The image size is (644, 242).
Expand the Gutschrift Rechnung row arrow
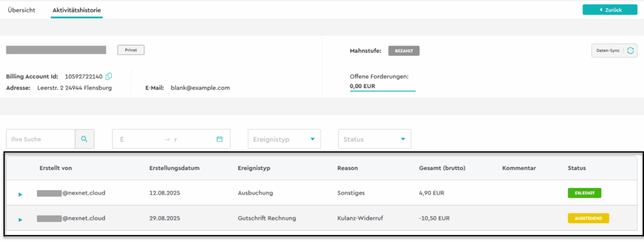click(21, 220)
